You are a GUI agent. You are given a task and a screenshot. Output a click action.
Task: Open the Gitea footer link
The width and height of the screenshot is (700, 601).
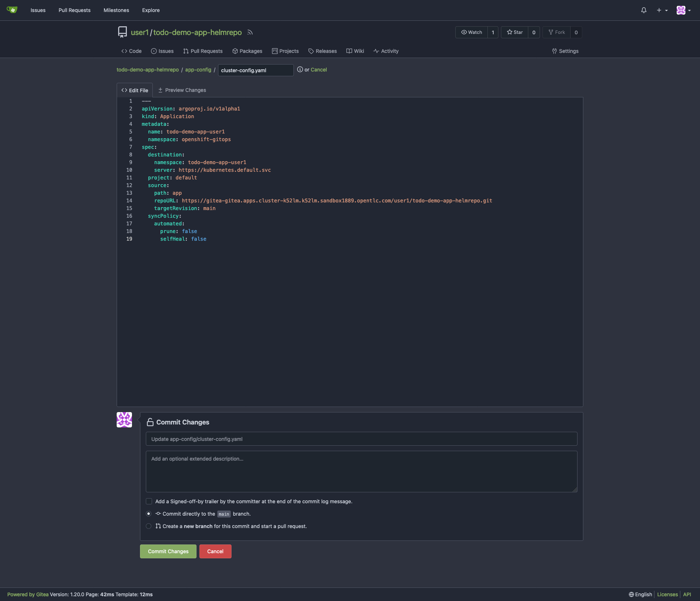tap(28, 594)
